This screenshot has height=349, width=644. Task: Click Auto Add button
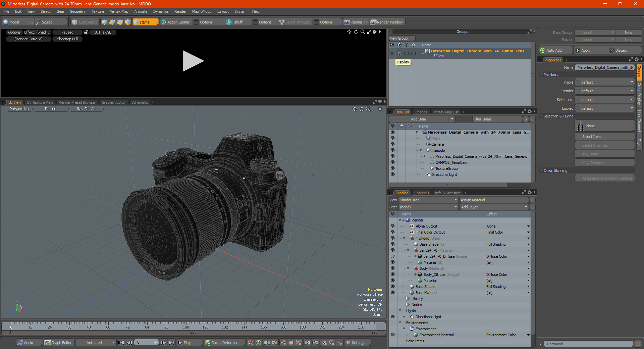(x=556, y=50)
